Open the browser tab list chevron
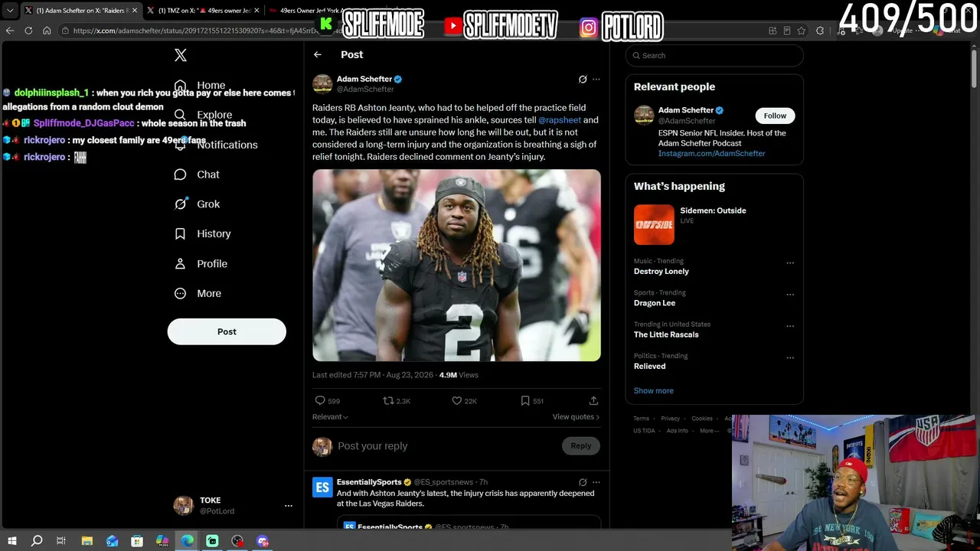The image size is (980, 551). click(x=10, y=11)
